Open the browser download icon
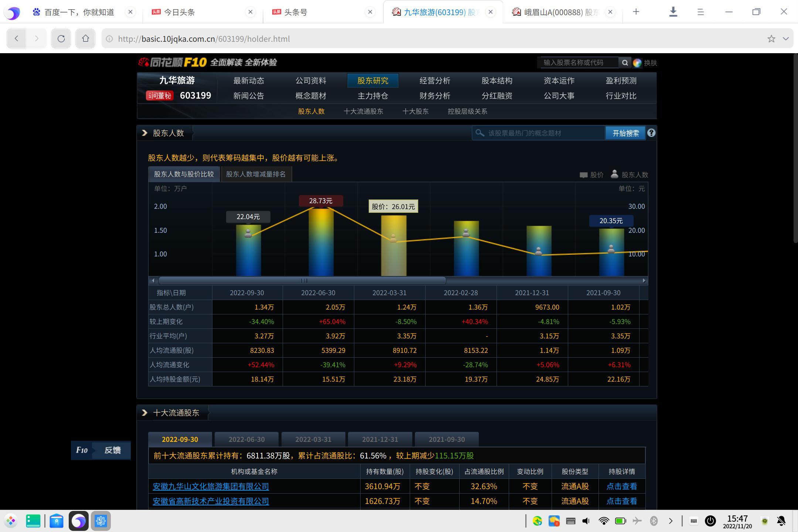798x532 pixels. (673, 12)
